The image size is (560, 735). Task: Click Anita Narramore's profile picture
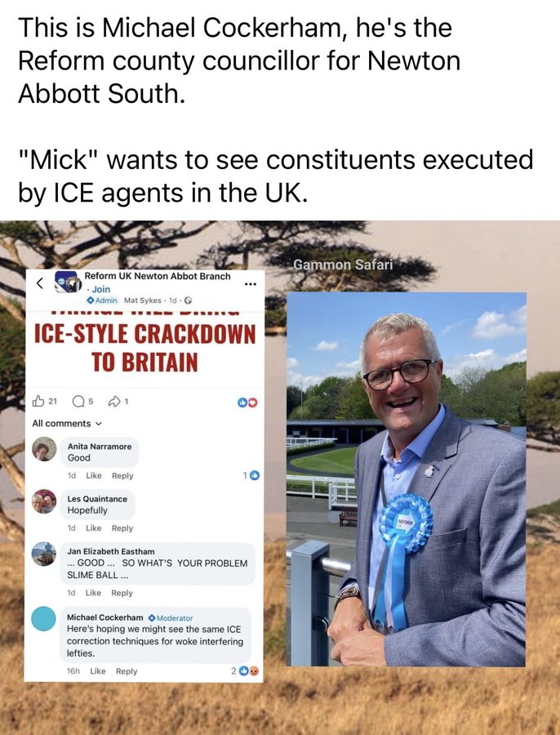tap(44, 449)
